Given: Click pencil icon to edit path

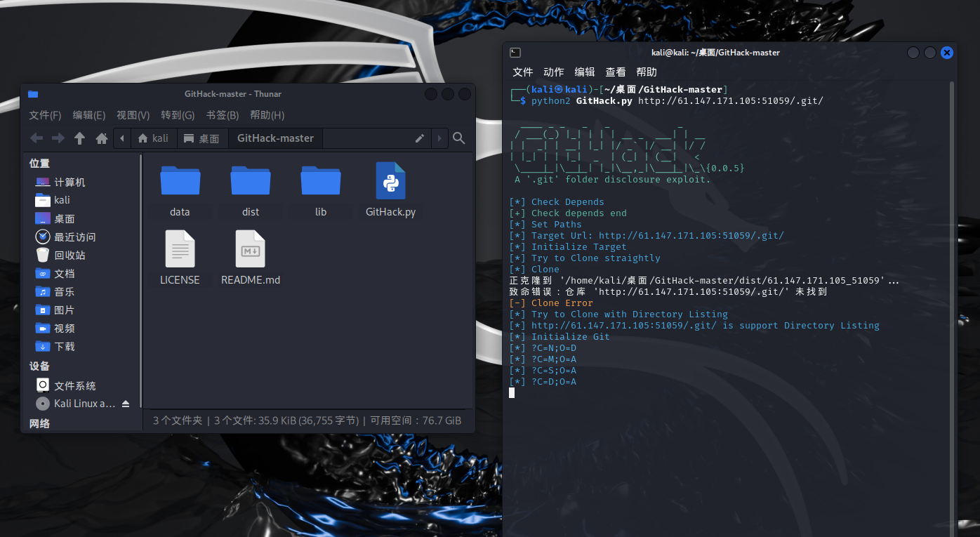Looking at the screenshot, I should point(420,138).
